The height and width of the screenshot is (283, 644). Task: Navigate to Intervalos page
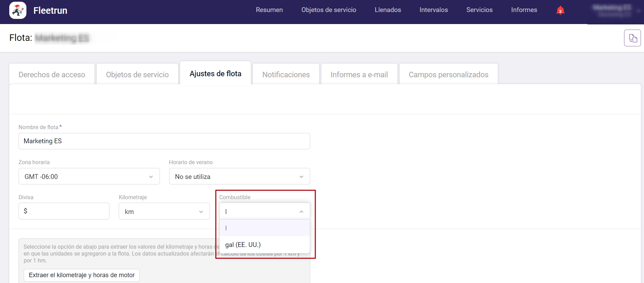[x=433, y=10]
